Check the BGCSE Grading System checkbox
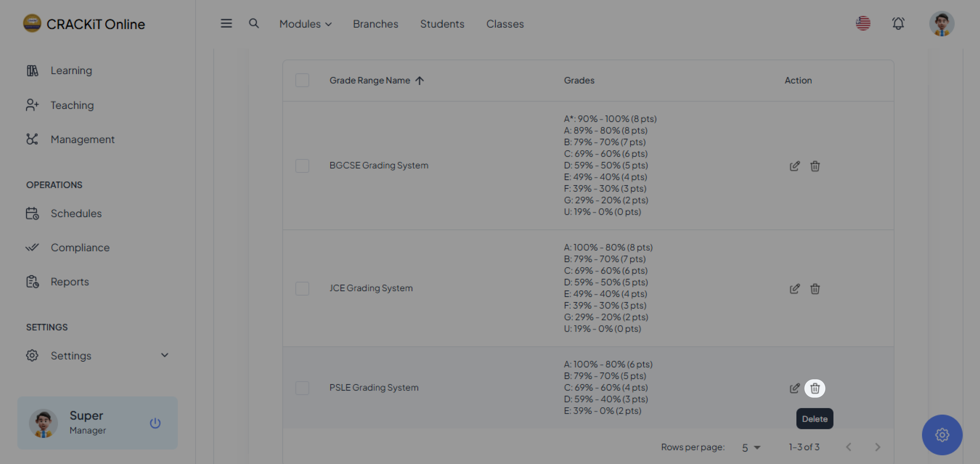This screenshot has height=464, width=980. pyautogui.click(x=302, y=166)
